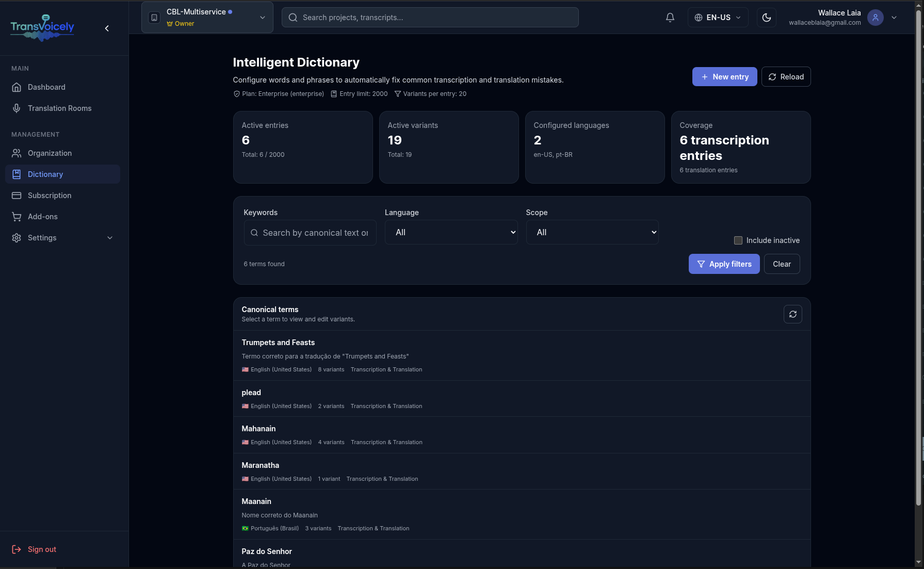The image size is (924, 569).
Task: Click the Variants per entry funnel icon
Action: tap(398, 94)
